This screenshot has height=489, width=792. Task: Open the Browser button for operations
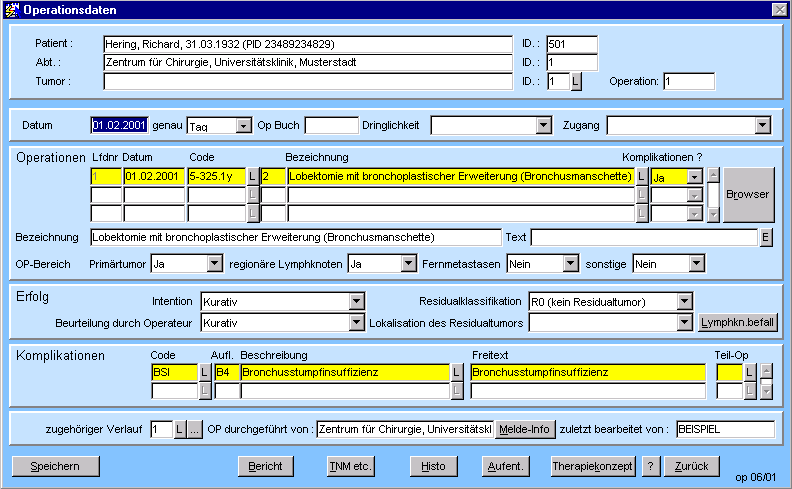tap(748, 194)
